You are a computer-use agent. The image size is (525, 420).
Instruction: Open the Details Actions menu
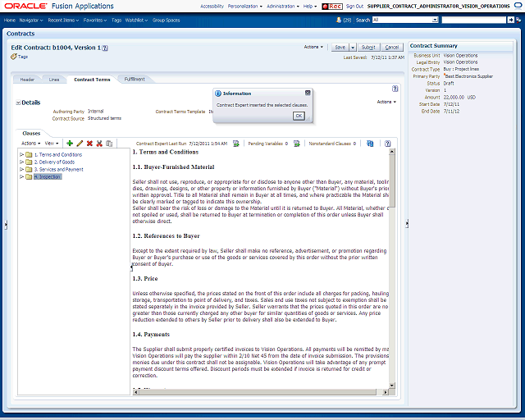point(386,102)
